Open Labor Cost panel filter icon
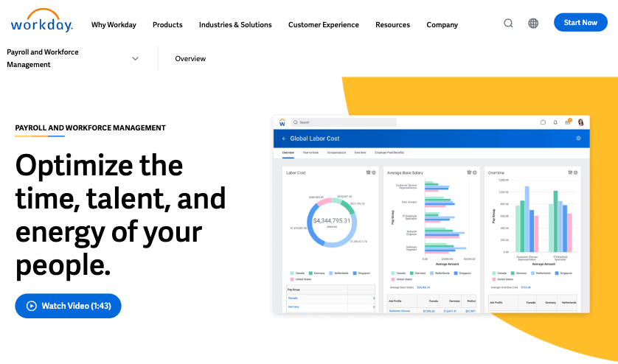Viewport: 618px width, 364px height. 368,172
